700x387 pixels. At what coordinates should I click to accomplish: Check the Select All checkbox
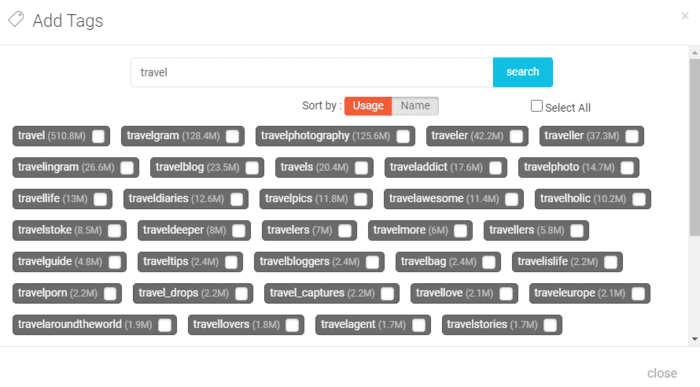tap(537, 106)
